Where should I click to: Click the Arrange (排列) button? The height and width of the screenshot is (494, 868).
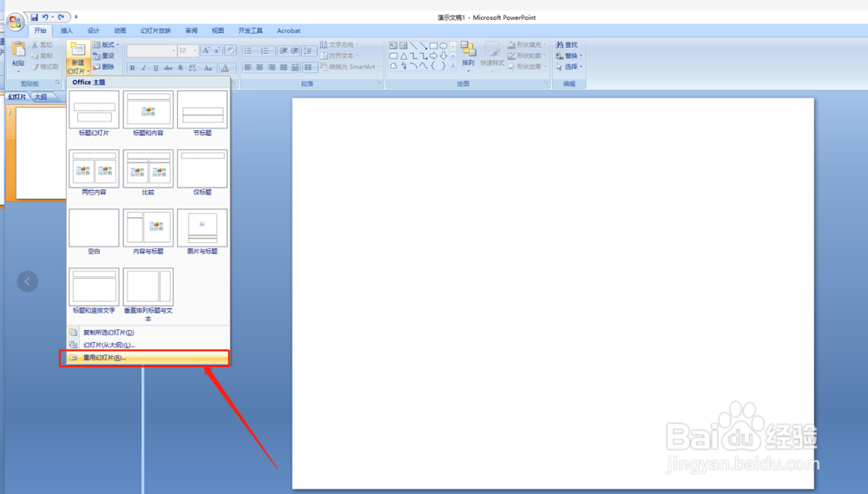coord(469,56)
